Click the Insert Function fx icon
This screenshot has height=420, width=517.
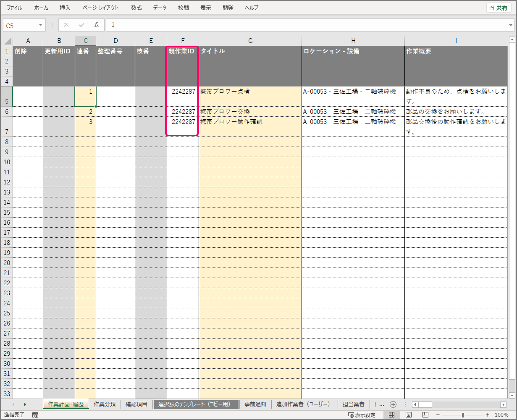coord(96,25)
